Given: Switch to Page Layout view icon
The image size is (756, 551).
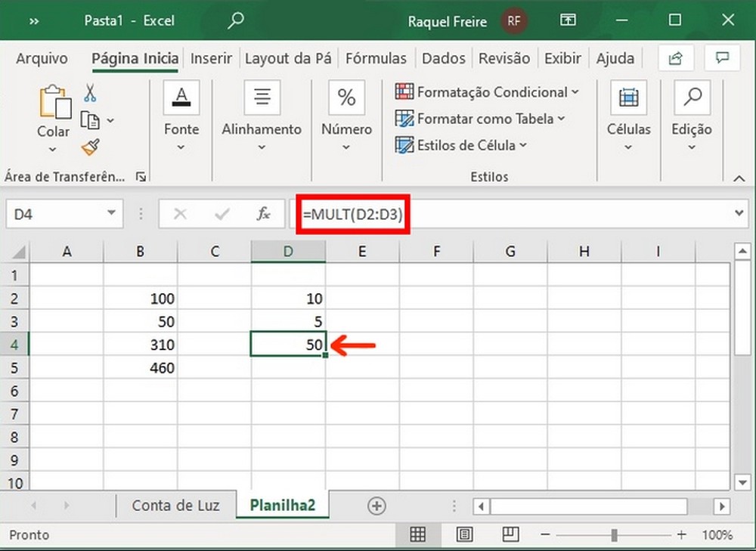Looking at the screenshot, I should point(464,534).
